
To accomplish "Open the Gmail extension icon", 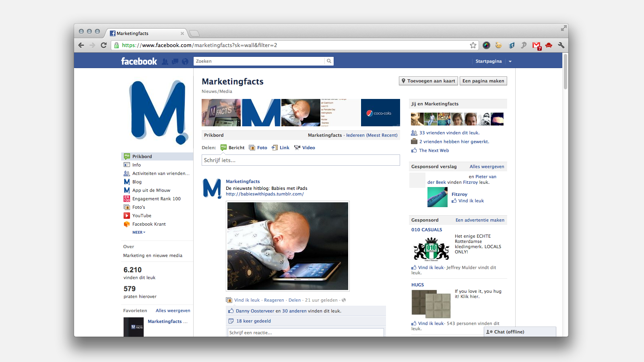I will pyautogui.click(x=536, y=45).
